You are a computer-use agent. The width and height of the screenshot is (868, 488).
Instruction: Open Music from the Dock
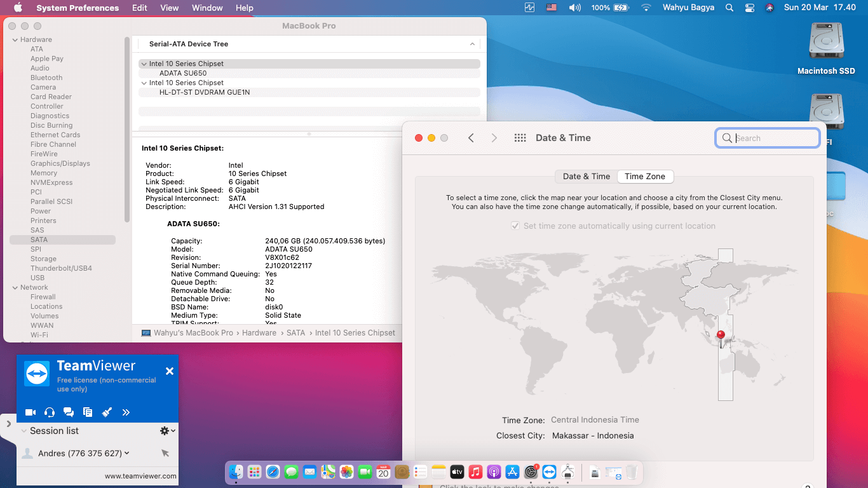476,472
